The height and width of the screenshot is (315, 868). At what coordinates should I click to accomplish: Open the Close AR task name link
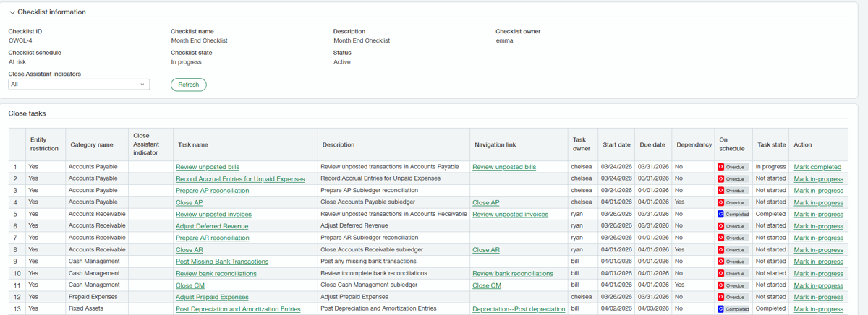pyautogui.click(x=189, y=250)
